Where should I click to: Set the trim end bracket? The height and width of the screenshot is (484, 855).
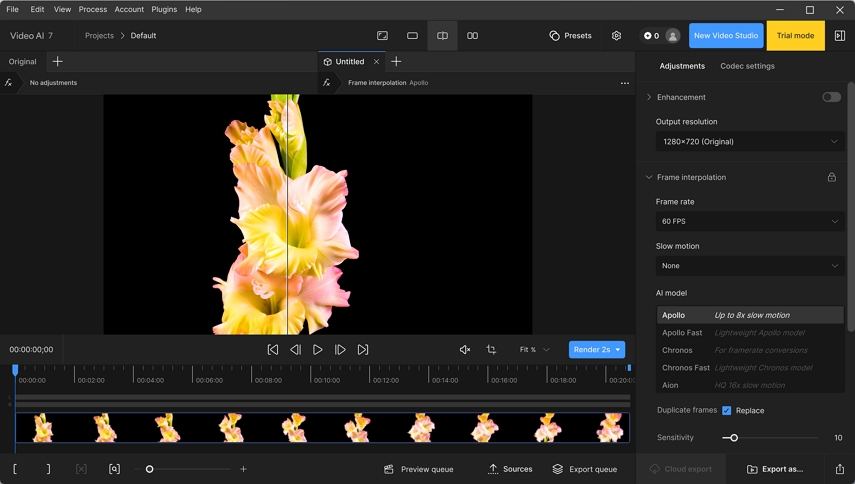[49, 469]
